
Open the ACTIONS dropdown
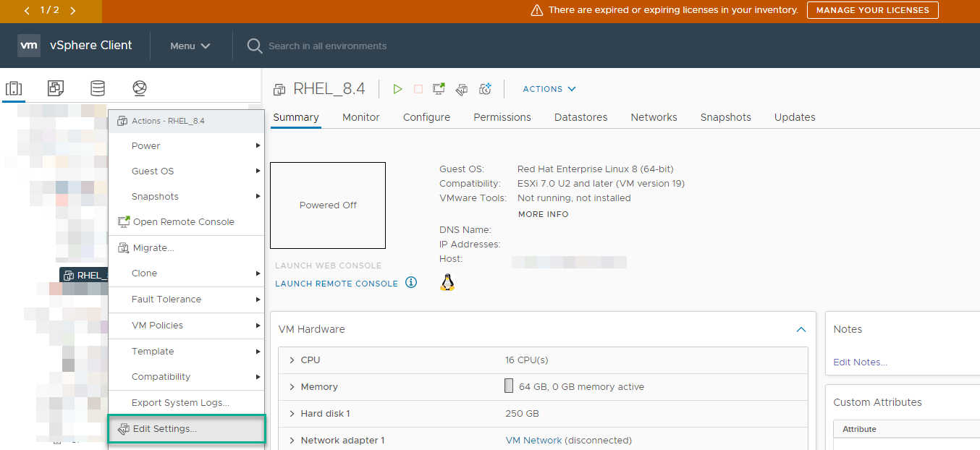click(549, 89)
